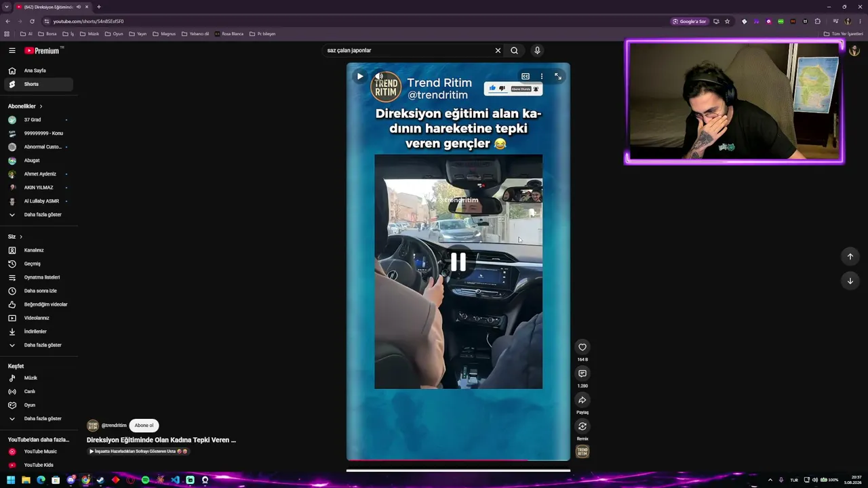Image resolution: width=868 pixels, height=488 pixels.
Task: Open the Chrome three-dot menu
Action: [x=860, y=21]
